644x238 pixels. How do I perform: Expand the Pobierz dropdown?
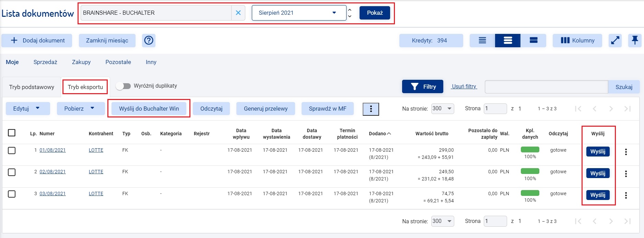click(81, 109)
